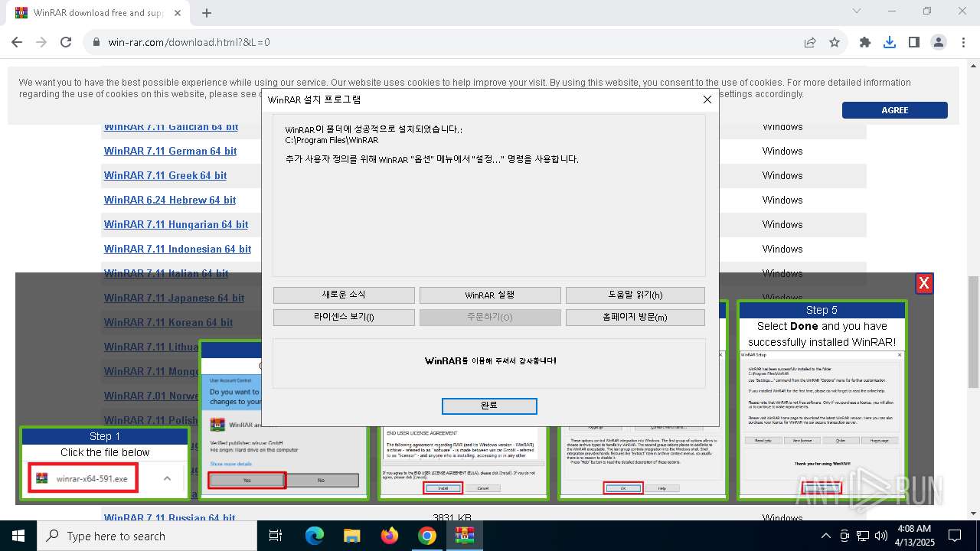Viewport: 980px width, 551px height.
Task: Click the Step 5 installation thumbnail
Action: (822, 400)
